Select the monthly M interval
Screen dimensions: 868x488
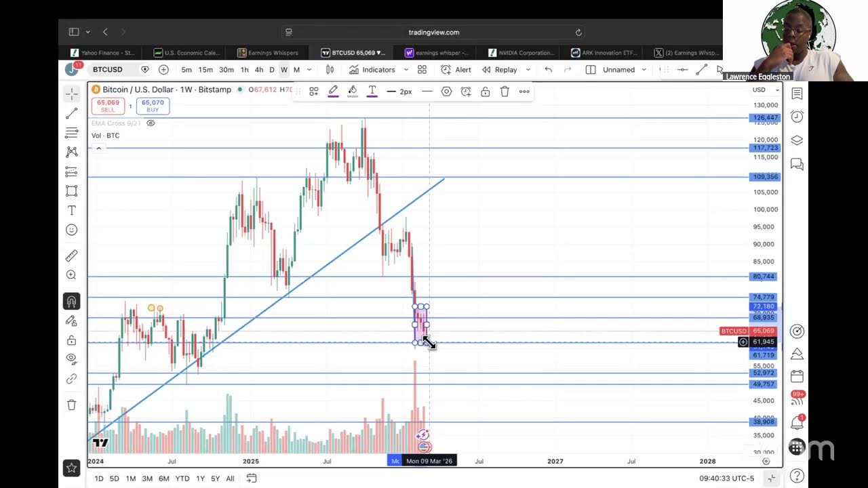click(296, 70)
